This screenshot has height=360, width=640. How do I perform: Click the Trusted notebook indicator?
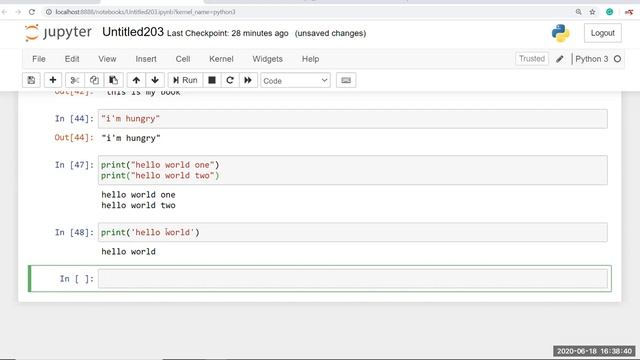[532, 59]
